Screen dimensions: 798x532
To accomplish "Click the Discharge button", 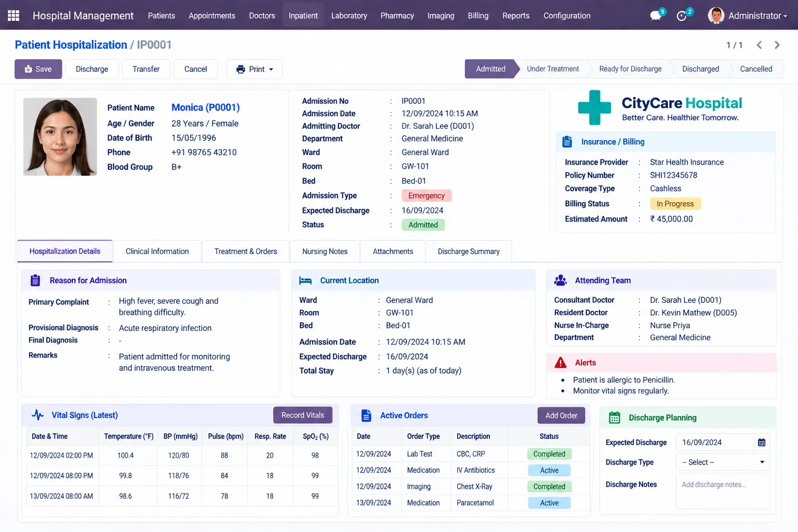I will point(92,69).
